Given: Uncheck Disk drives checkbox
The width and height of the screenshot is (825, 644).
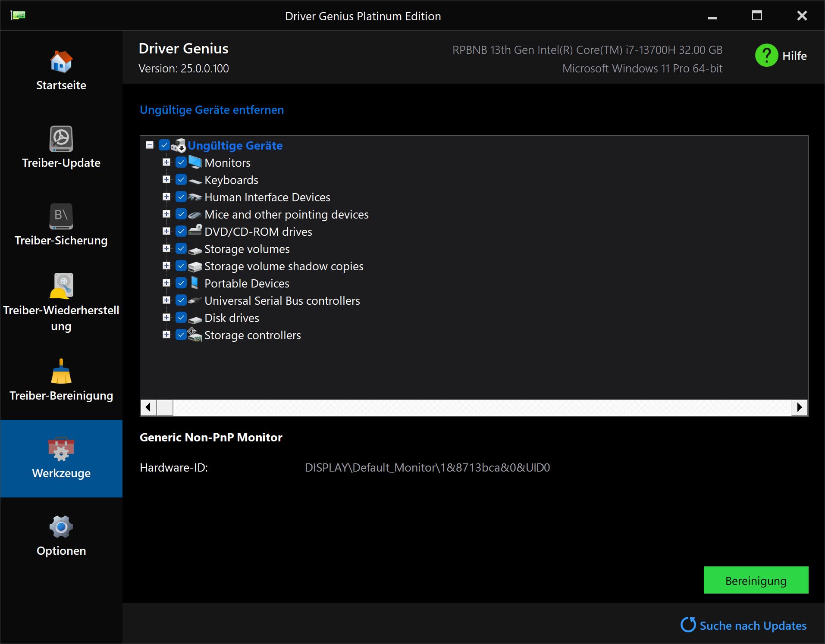Looking at the screenshot, I should click(x=181, y=317).
